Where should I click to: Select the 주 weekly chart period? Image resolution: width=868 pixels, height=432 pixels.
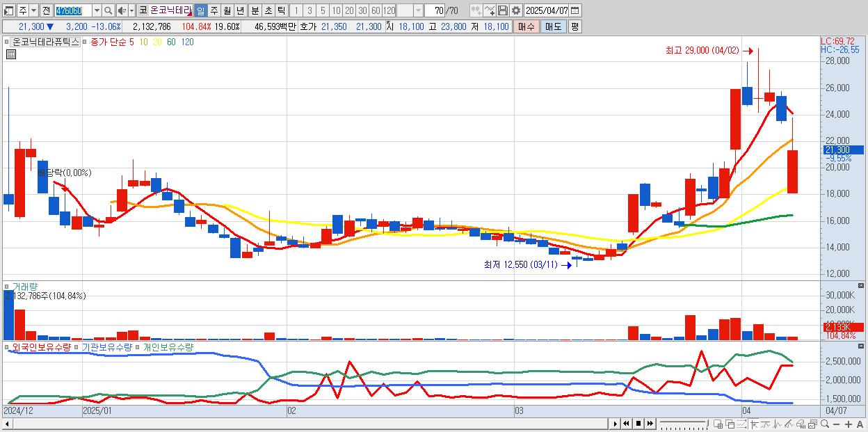214,10
